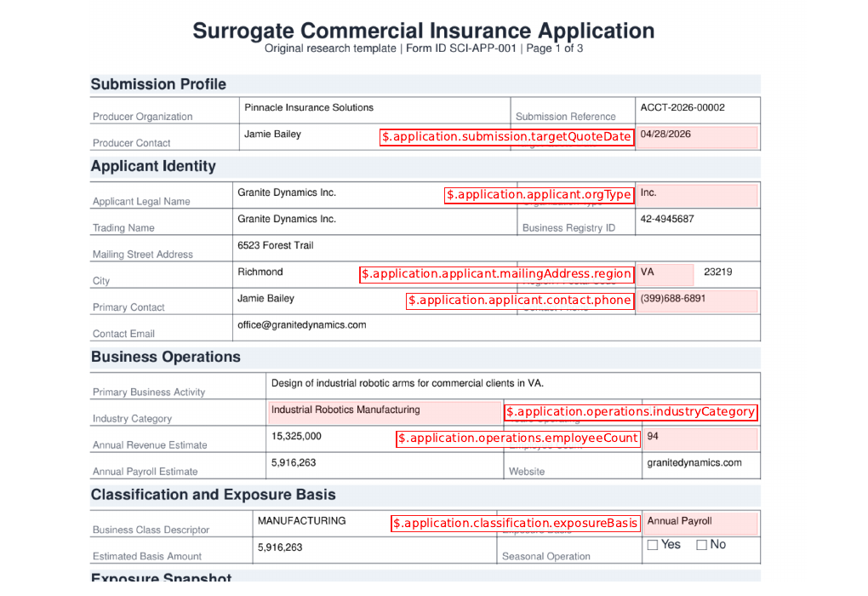Click the Mailing Street Address label
Viewport: 868px width, 596px height.
tap(143, 255)
